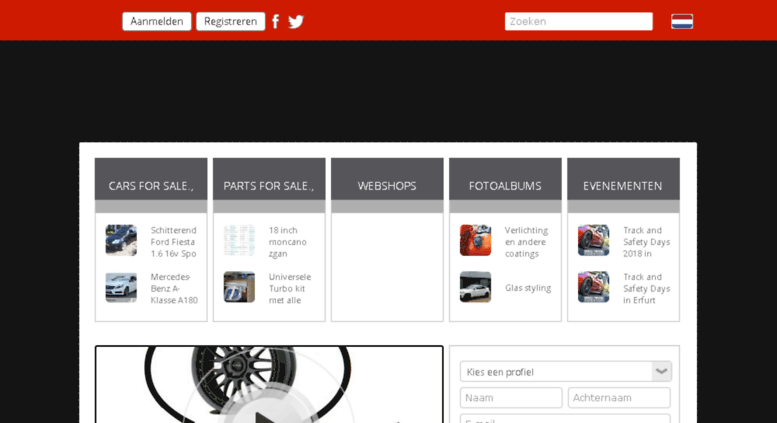The image size is (777, 423).
Task: Switch language via Dutch flag icon
Action: tap(682, 21)
